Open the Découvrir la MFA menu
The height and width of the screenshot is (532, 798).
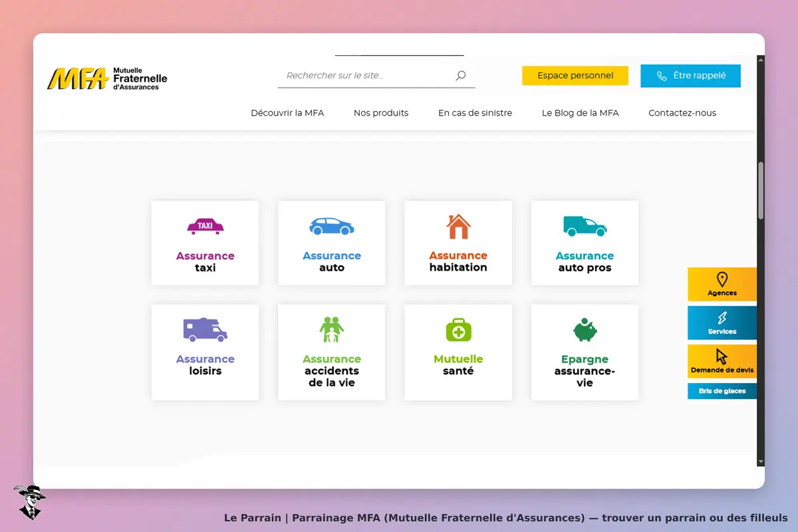[x=287, y=113]
